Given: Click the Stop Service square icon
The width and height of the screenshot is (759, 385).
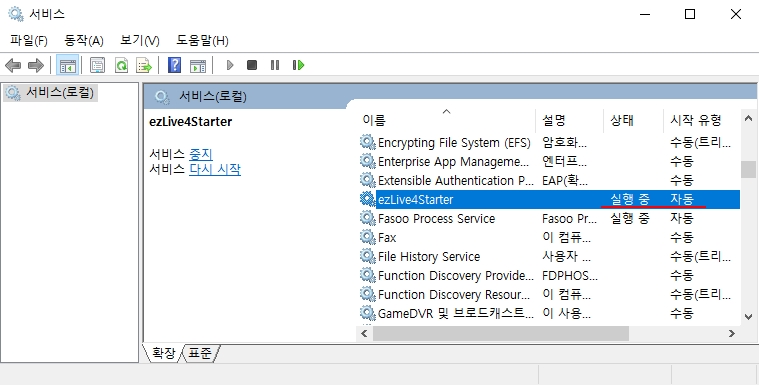Looking at the screenshot, I should (x=252, y=65).
